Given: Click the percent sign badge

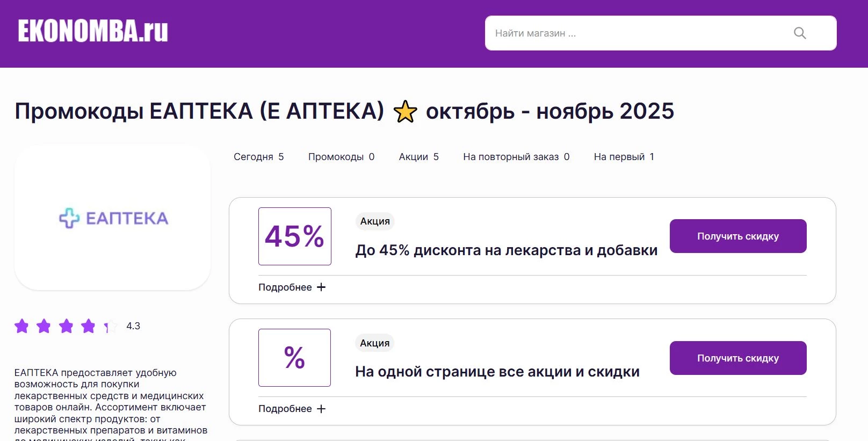Looking at the screenshot, I should (x=295, y=358).
